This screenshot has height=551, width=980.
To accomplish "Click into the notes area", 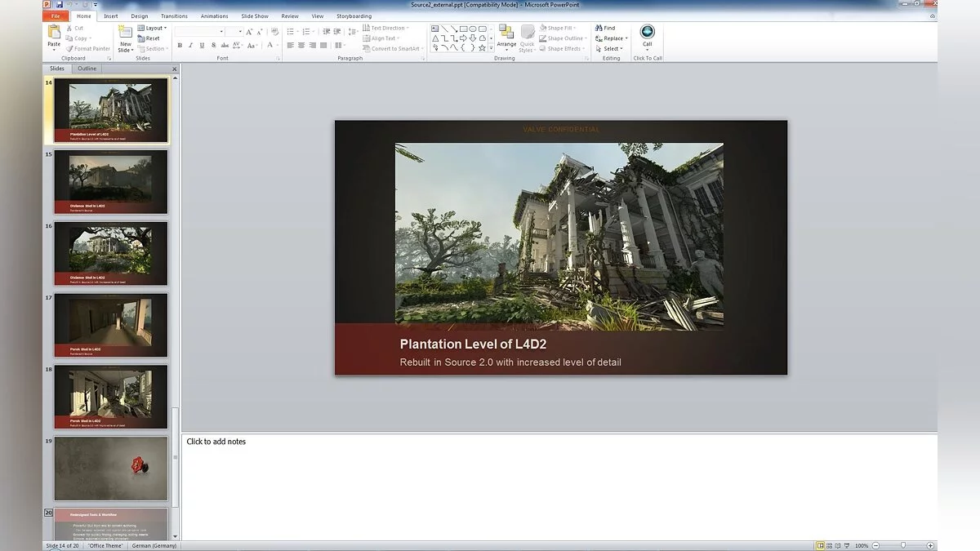I will pos(559,487).
